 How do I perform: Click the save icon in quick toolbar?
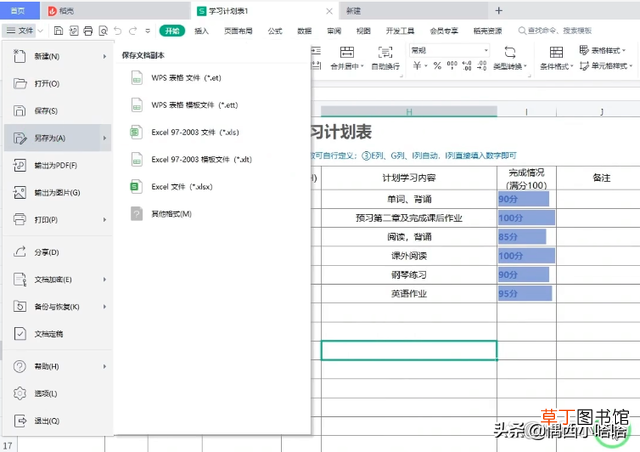pyautogui.click(x=58, y=31)
